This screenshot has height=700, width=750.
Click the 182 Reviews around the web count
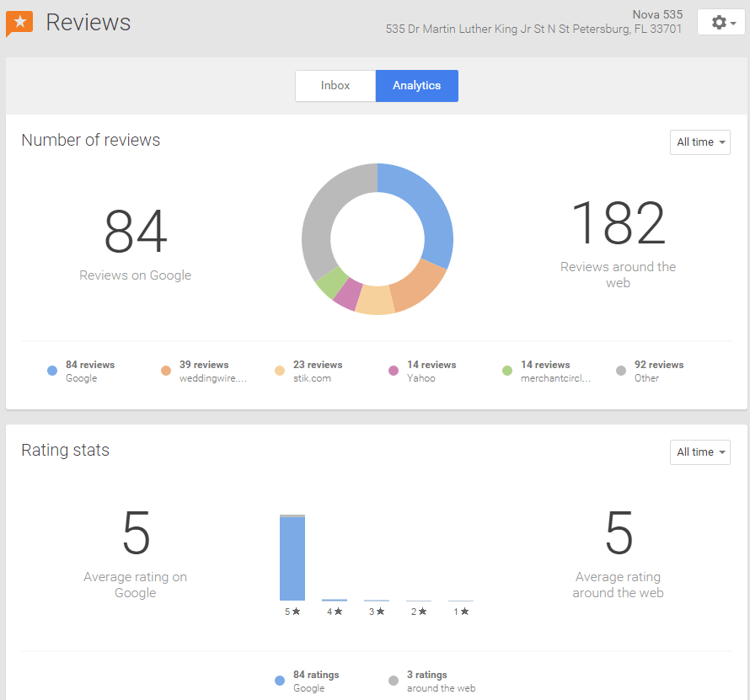(x=618, y=224)
